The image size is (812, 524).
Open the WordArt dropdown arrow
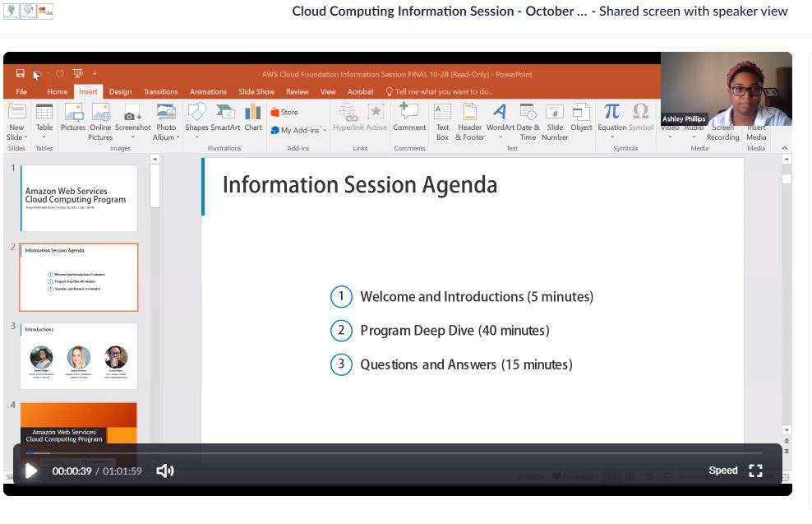pos(501,137)
